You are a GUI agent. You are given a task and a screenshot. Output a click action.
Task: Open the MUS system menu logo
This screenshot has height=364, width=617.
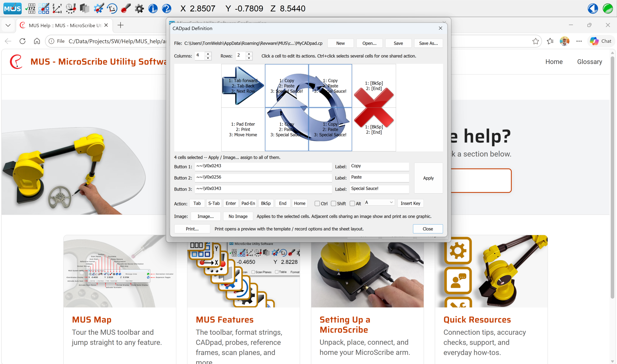(x=13, y=9)
